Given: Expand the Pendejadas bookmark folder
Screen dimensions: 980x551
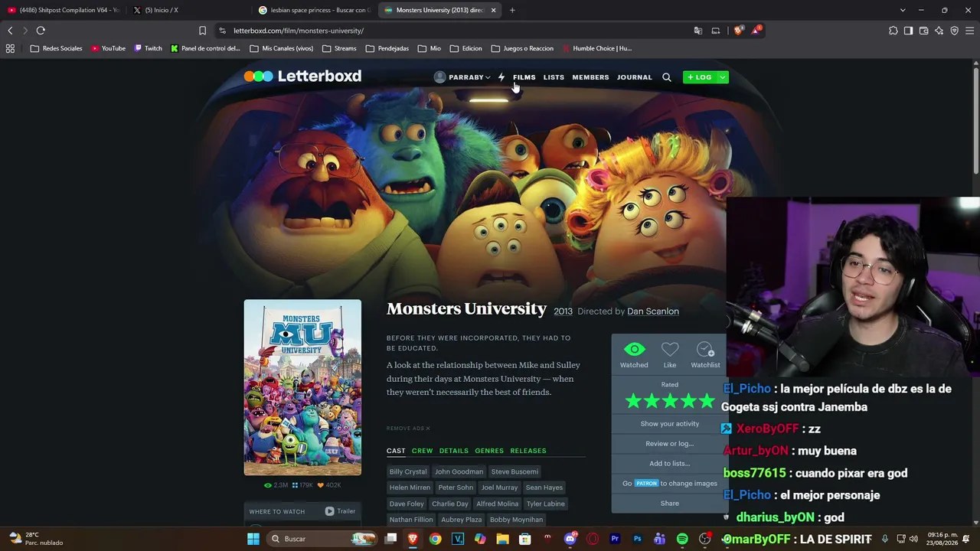Looking at the screenshot, I should click(x=387, y=48).
